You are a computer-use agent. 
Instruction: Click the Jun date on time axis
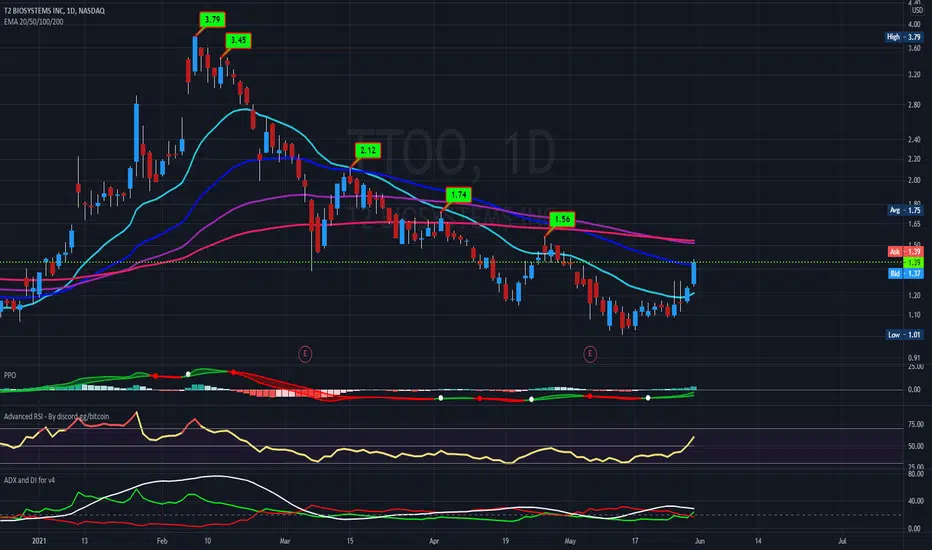[x=700, y=541]
